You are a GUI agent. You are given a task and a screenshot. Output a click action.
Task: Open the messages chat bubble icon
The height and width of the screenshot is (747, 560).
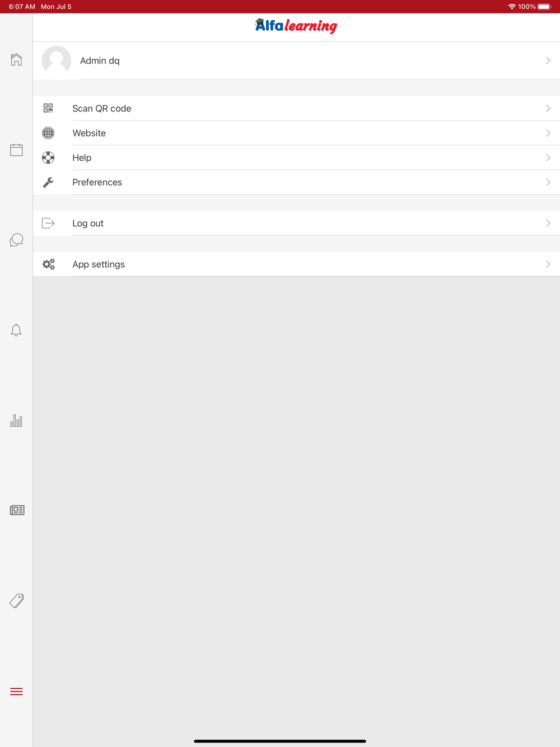pyautogui.click(x=16, y=240)
